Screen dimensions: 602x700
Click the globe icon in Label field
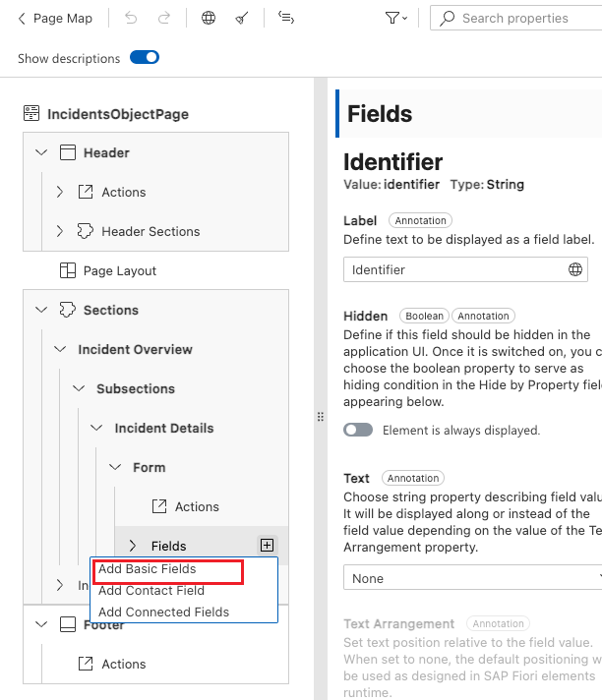(x=575, y=269)
